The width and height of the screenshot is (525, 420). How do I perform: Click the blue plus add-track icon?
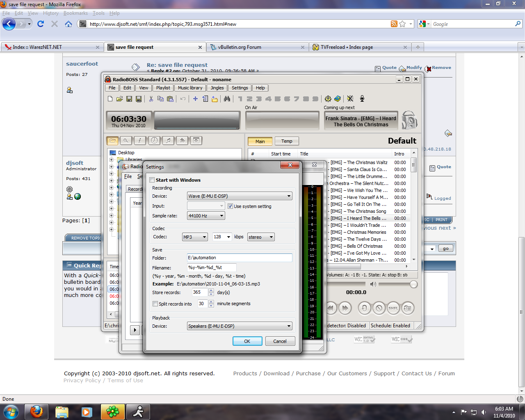(195, 98)
